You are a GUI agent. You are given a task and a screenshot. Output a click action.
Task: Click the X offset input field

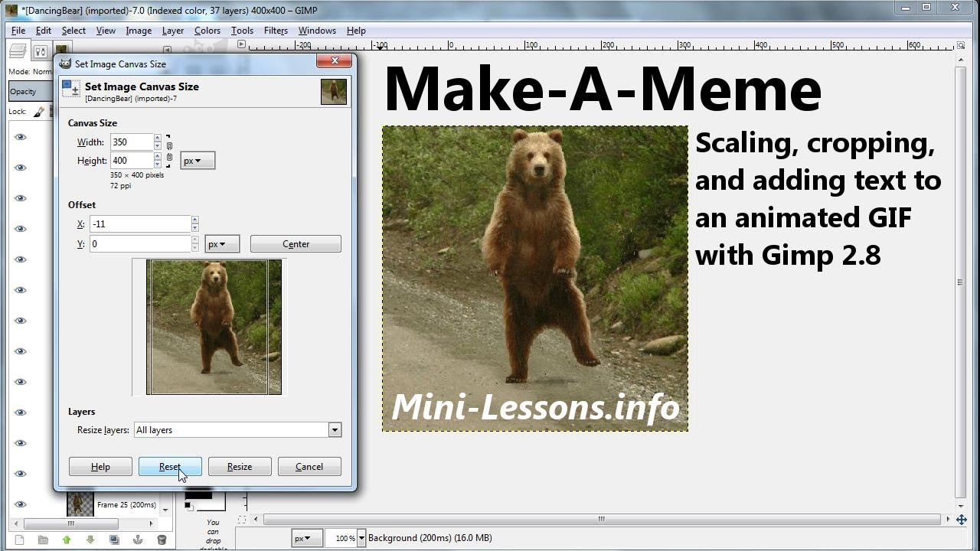tap(140, 224)
